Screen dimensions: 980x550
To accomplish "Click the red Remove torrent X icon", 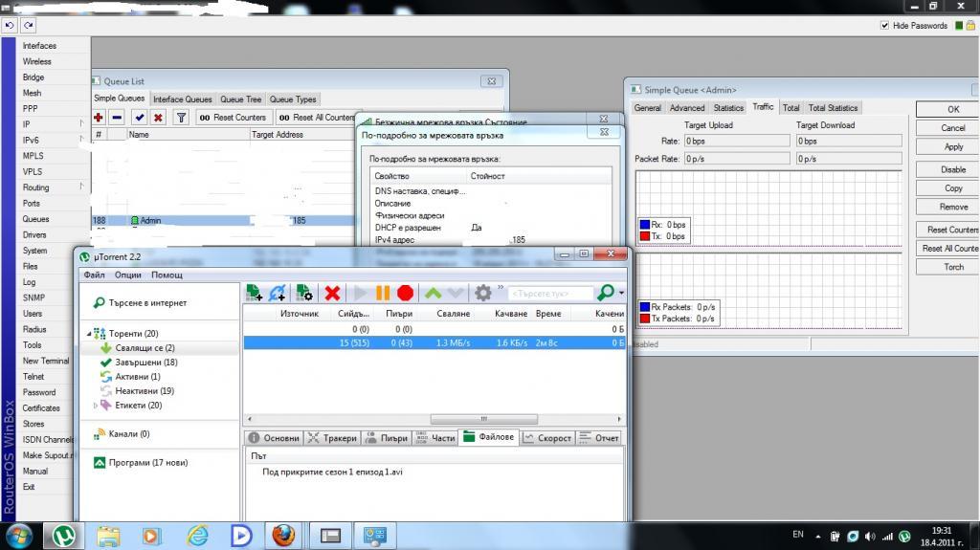I will click(332, 293).
